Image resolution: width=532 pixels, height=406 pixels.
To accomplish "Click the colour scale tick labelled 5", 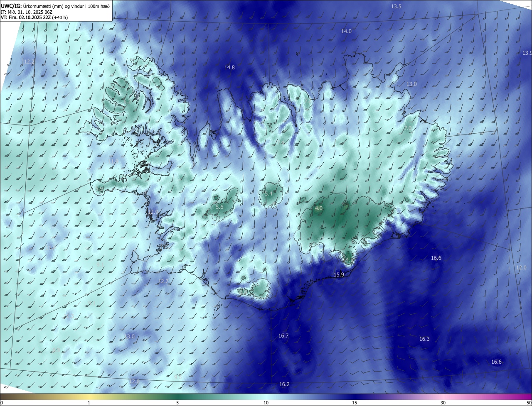I will point(177,403).
